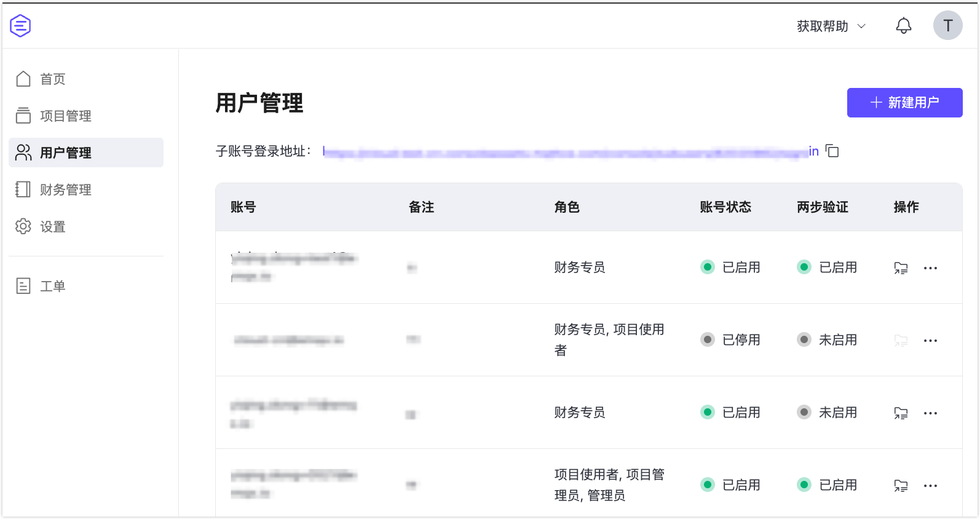This screenshot has height=519, width=980.
Task: Click the purple app logo icon
Action: click(x=20, y=26)
